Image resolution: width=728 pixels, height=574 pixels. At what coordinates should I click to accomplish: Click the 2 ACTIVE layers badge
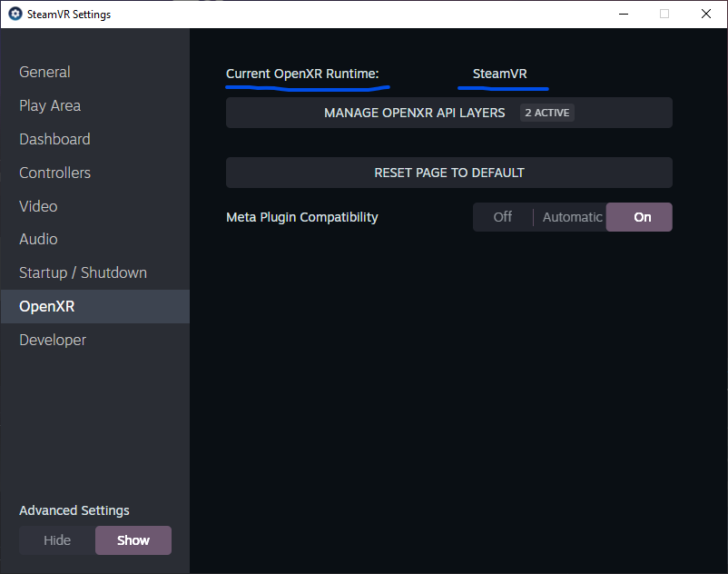(x=547, y=113)
